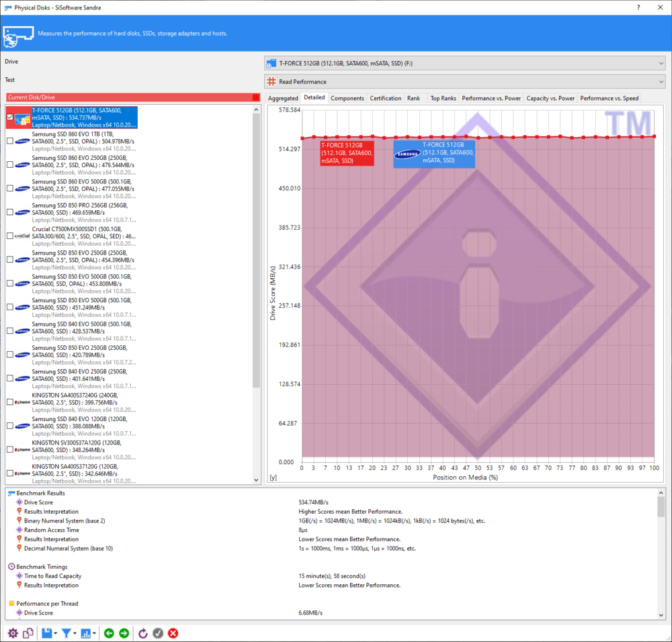Image resolution: width=672 pixels, height=642 pixels.
Task: Click the Benchmark Results section icon
Action: [x=11, y=494]
